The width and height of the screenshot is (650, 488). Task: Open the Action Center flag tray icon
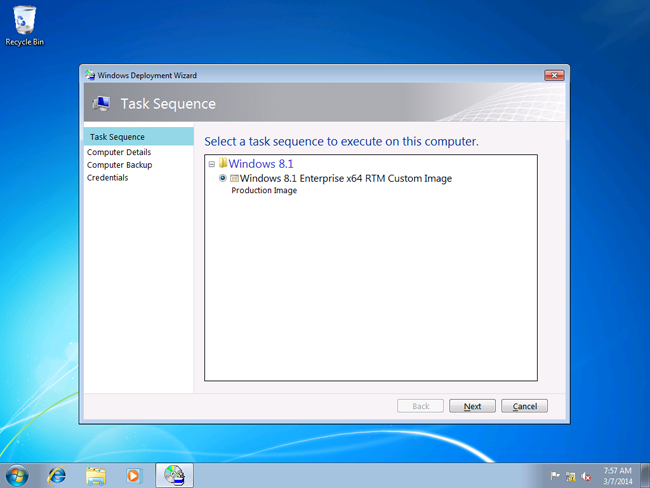coord(555,476)
